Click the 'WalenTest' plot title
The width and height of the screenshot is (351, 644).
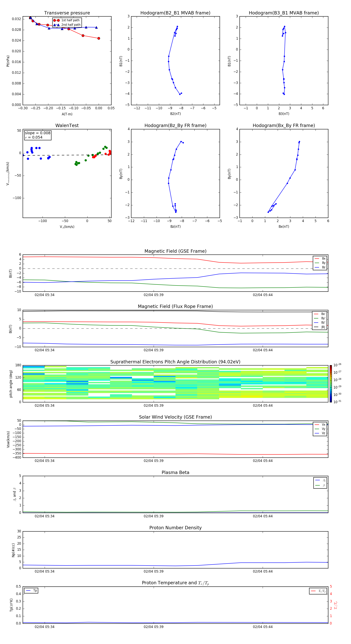67,125
